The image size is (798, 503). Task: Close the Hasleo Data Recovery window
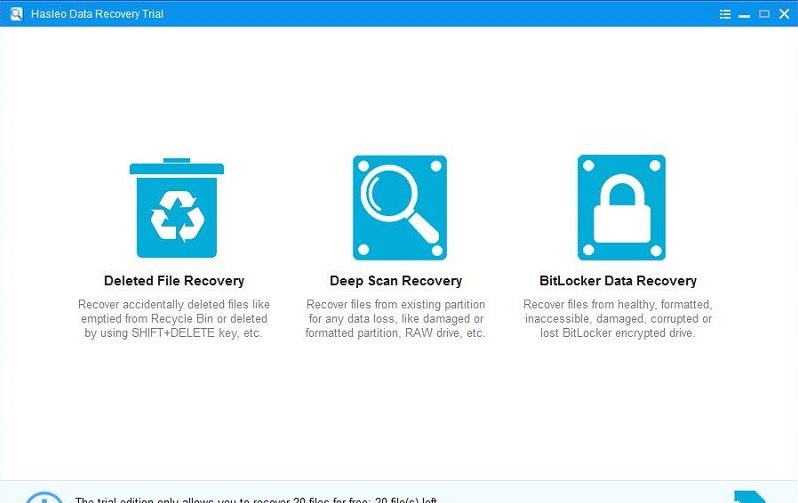pyautogui.click(x=784, y=14)
